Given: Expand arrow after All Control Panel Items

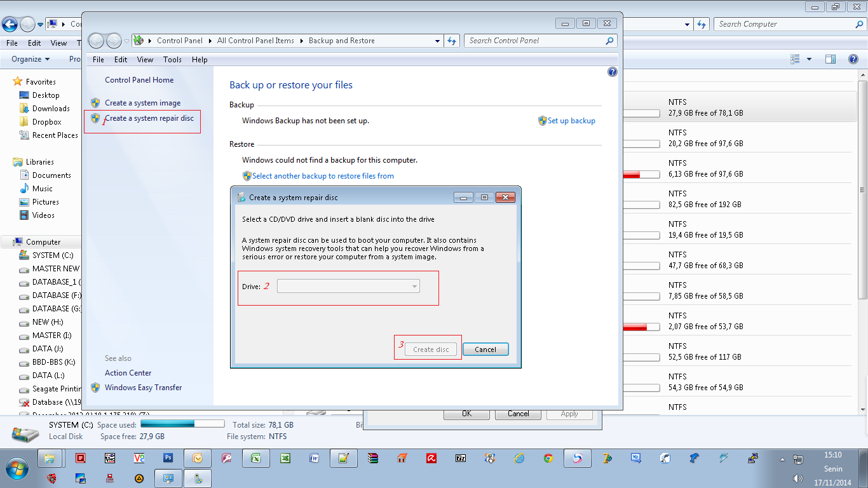Looking at the screenshot, I should click(x=302, y=41).
